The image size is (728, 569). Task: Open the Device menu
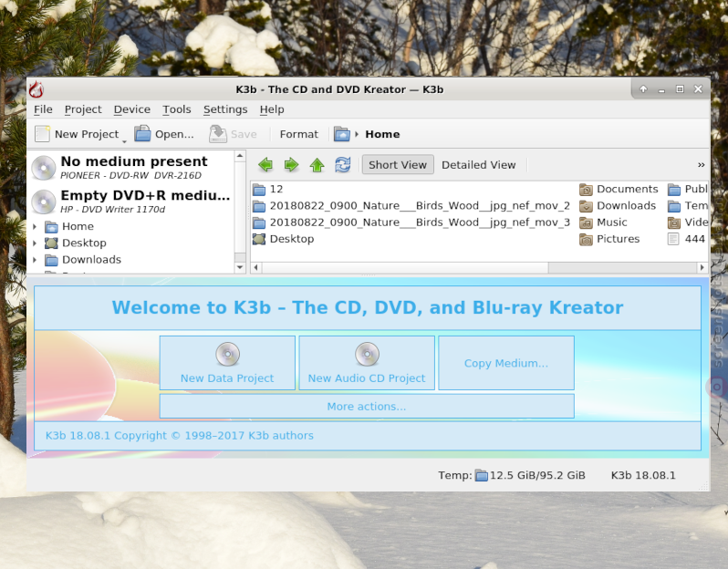click(132, 109)
